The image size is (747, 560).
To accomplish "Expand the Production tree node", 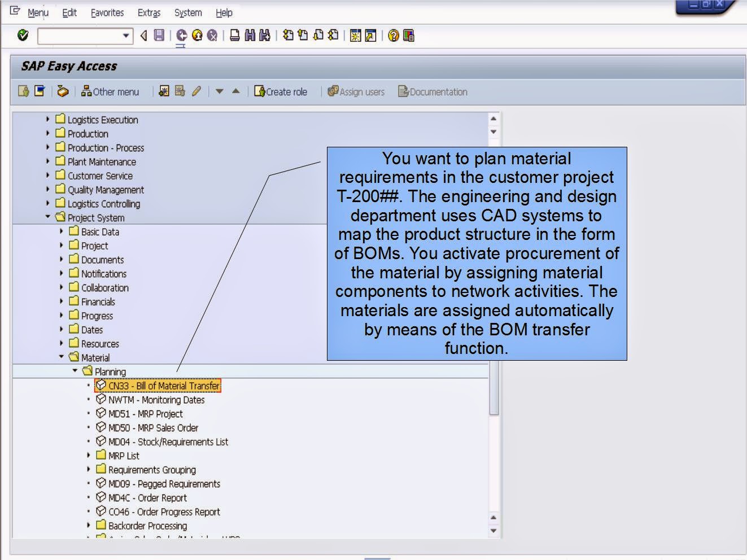I will click(x=47, y=134).
